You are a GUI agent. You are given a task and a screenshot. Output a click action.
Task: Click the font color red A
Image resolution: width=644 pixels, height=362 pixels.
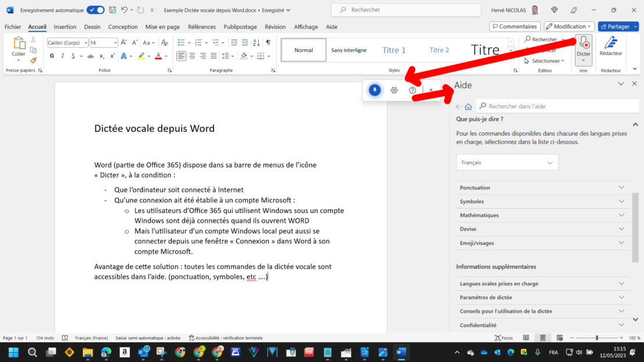click(x=158, y=56)
